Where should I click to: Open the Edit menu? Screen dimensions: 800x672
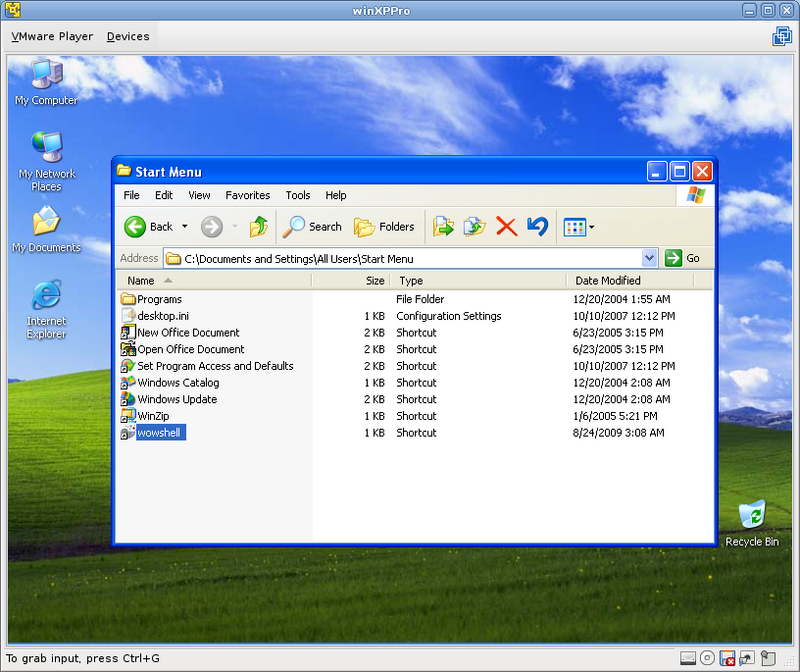coord(164,195)
